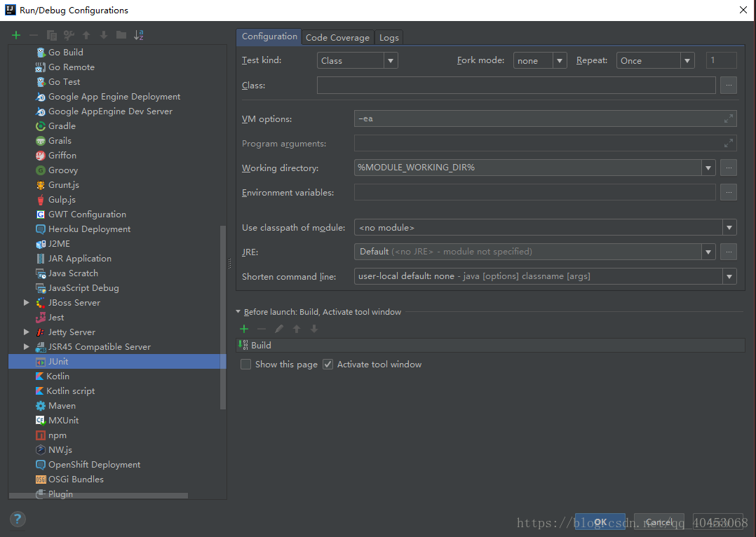The height and width of the screenshot is (537, 756).
Task: Open the Fork mode dropdown
Action: 560,61
